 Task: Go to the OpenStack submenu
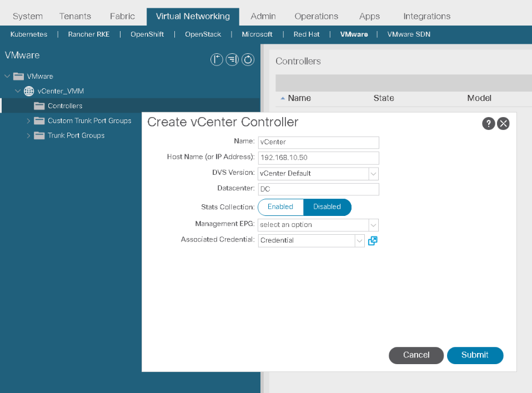pyautogui.click(x=203, y=34)
